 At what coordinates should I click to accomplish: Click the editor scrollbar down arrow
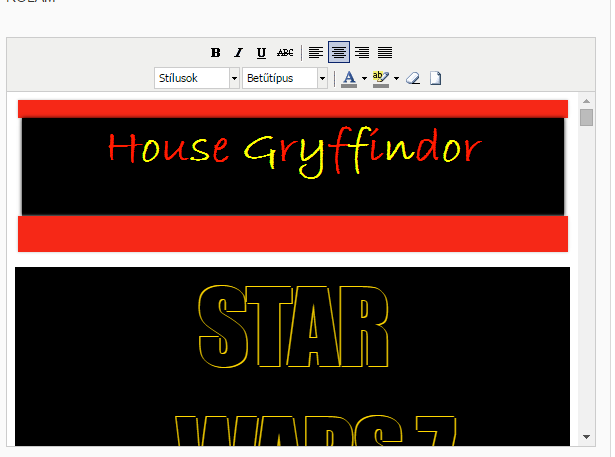coord(587,437)
